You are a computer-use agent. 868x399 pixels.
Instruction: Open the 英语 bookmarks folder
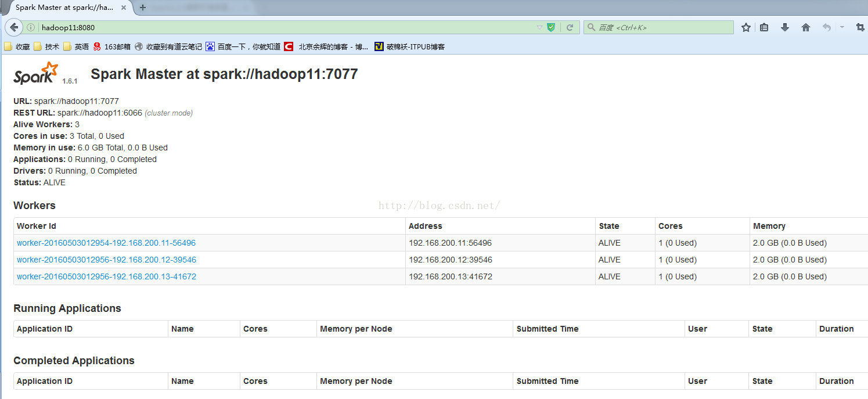coord(76,46)
